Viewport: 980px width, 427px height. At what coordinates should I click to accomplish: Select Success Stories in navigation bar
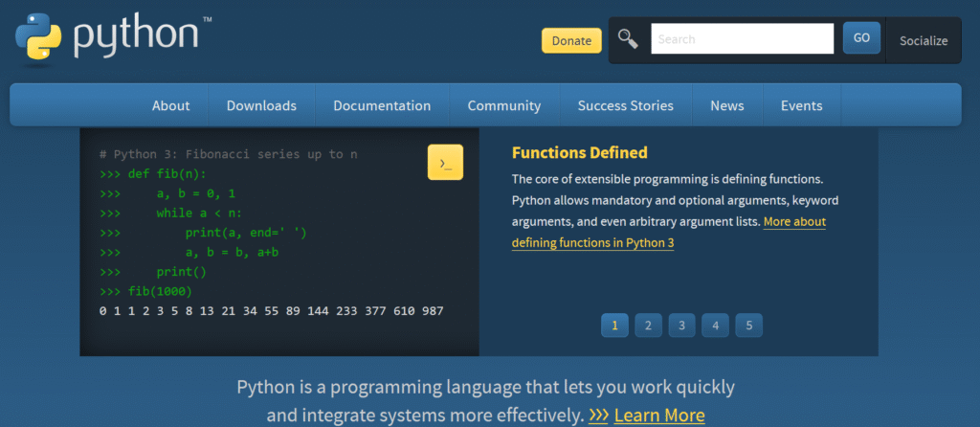point(625,105)
